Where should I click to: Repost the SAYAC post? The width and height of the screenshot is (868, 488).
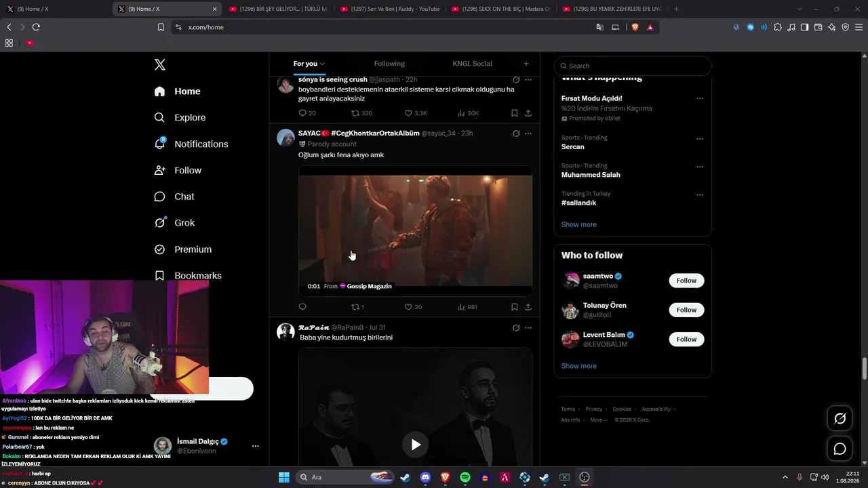point(357,307)
